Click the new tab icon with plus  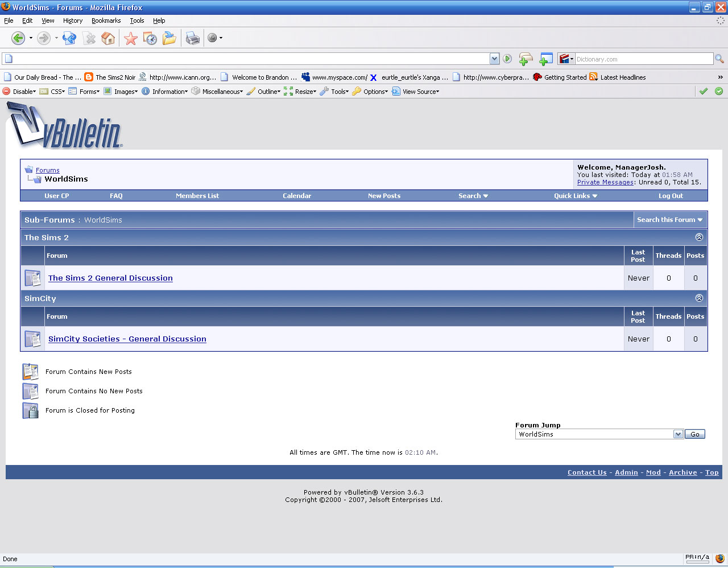coord(526,59)
